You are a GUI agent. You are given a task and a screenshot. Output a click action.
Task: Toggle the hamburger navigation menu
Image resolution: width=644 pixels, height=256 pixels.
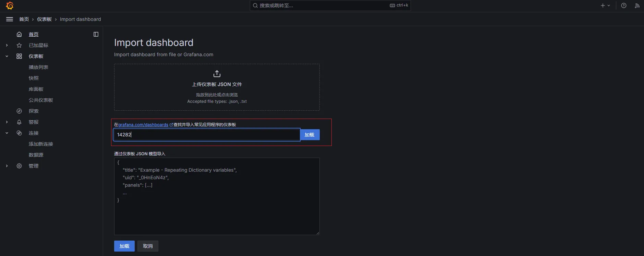10,19
